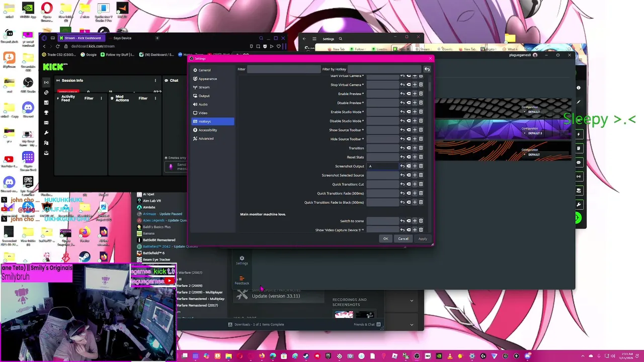The image size is (644, 362).
Task: Cancel the OBS Settings dialog
Action: [x=403, y=238]
